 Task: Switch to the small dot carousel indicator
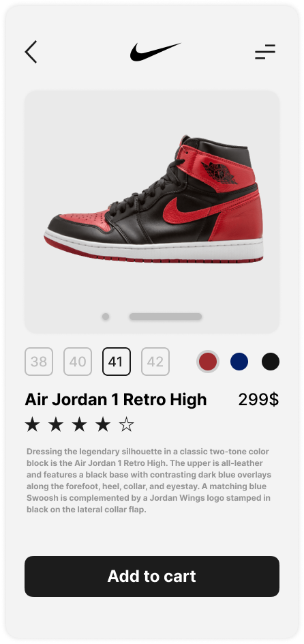tap(106, 317)
